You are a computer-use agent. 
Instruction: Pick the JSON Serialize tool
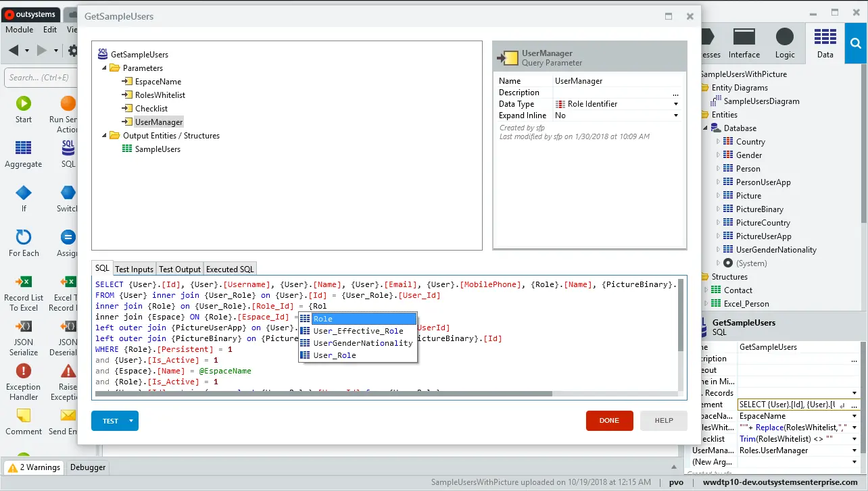point(23,338)
